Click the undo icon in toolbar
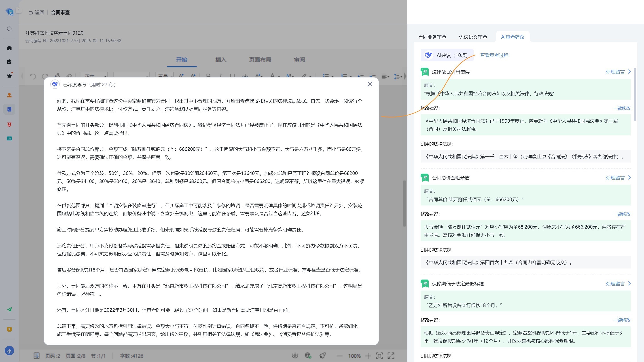This screenshot has height=362, width=644. [33, 76]
